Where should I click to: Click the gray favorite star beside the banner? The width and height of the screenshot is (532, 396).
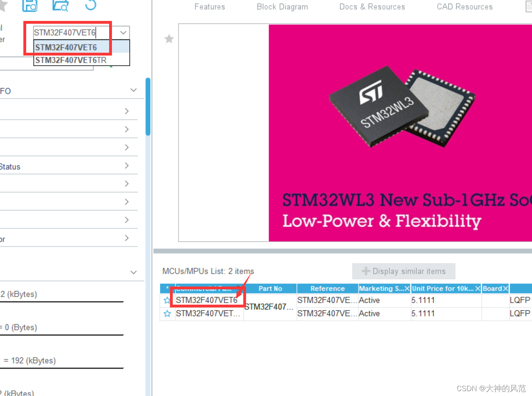pos(169,39)
